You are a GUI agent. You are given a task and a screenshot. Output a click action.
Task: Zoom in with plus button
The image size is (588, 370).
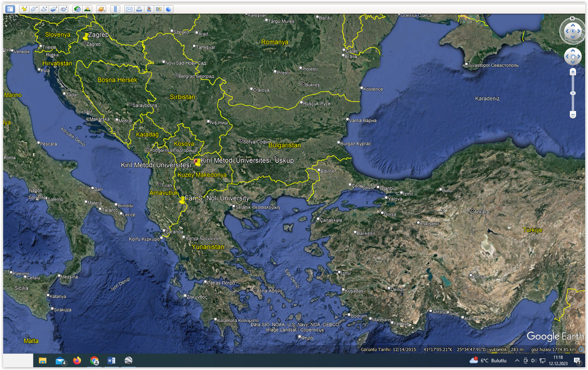[x=573, y=72]
